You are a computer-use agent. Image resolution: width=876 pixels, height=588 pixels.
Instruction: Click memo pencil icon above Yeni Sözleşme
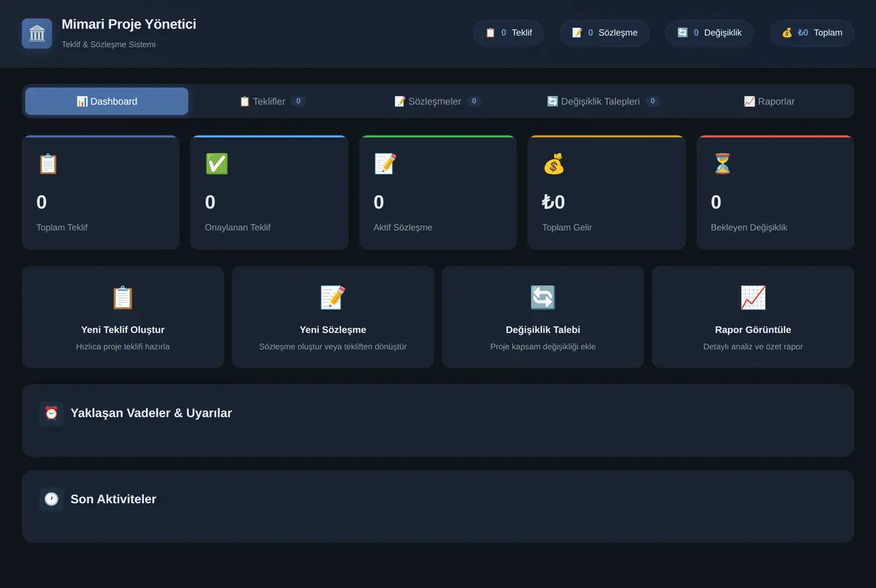click(333, 298)
